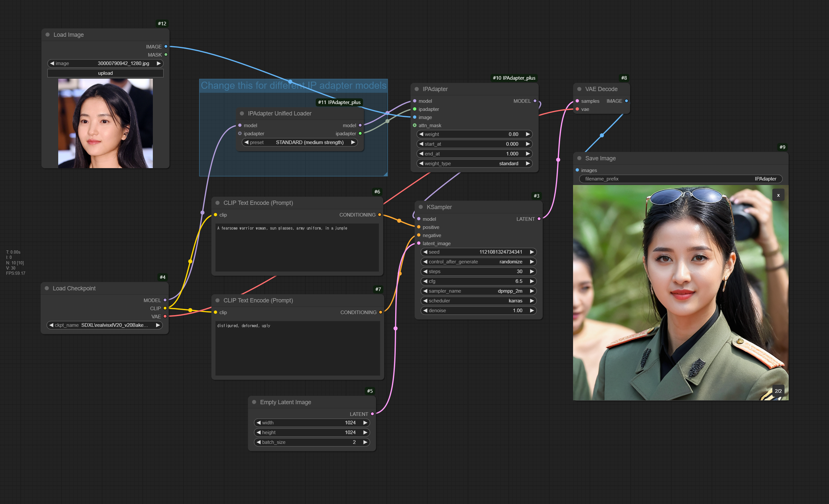Click the attn_mask input socket on IPAdapter
The height and width of the screenshot is (504, 829).
click(x=414, y=126)
